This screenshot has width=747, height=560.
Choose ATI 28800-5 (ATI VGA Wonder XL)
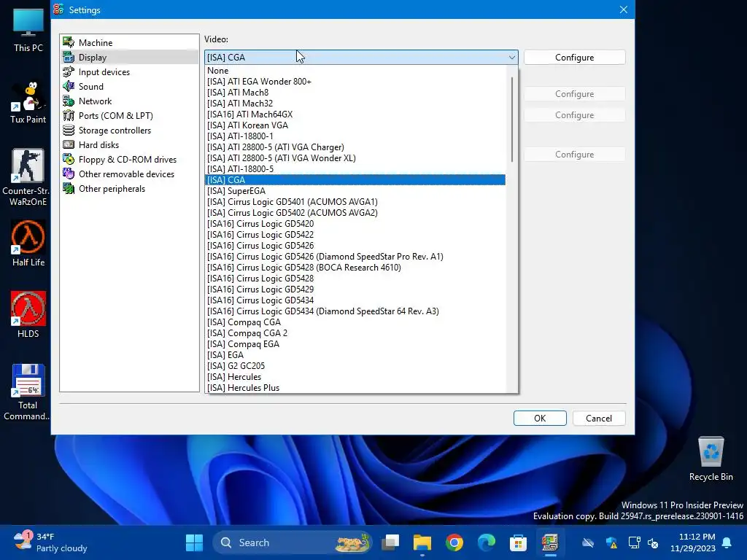[x=355, y=158]
